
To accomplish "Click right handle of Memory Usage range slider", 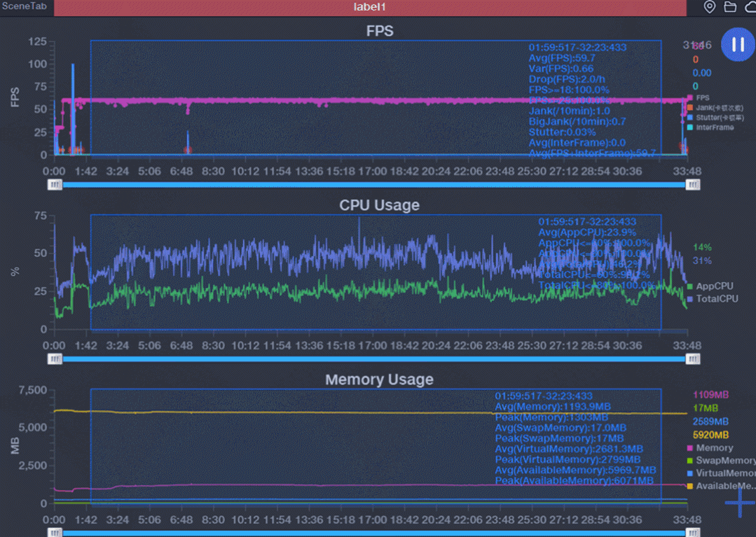I will point(693,533).
